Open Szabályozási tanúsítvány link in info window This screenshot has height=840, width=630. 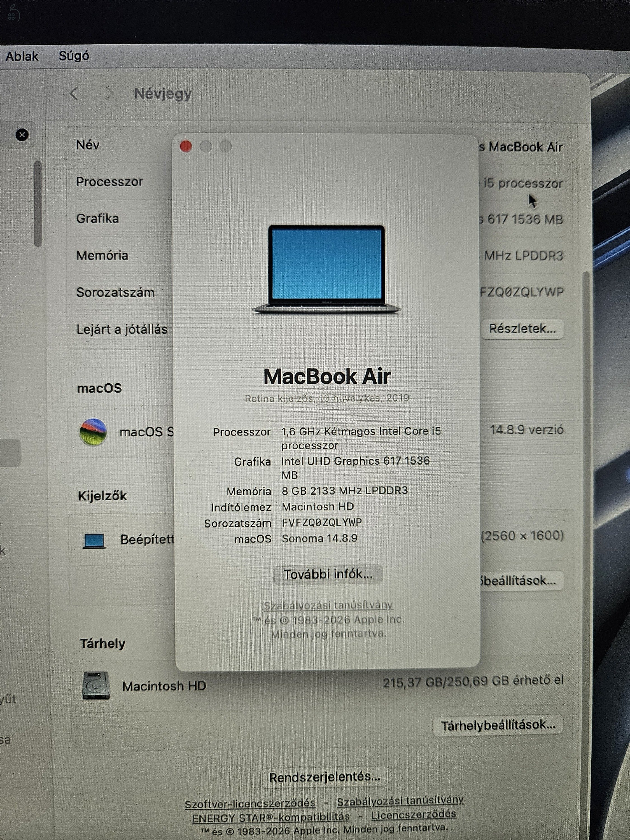pos(328,605)
